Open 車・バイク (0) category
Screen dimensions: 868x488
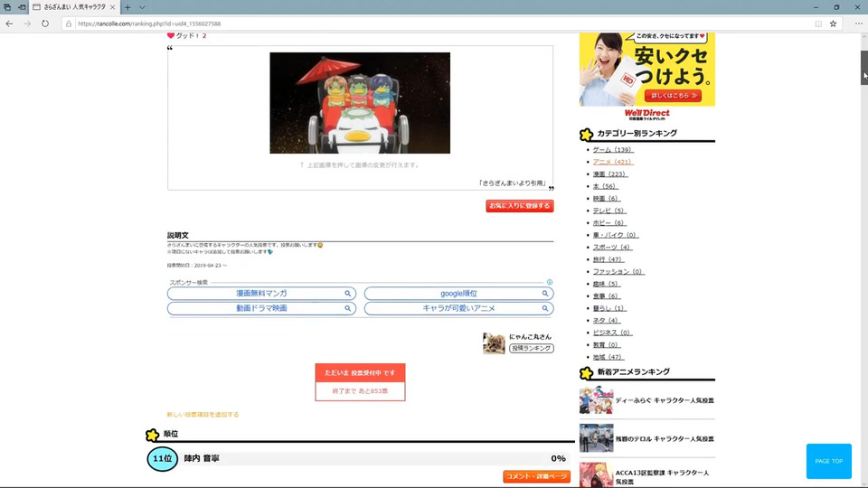coord(615,235)
